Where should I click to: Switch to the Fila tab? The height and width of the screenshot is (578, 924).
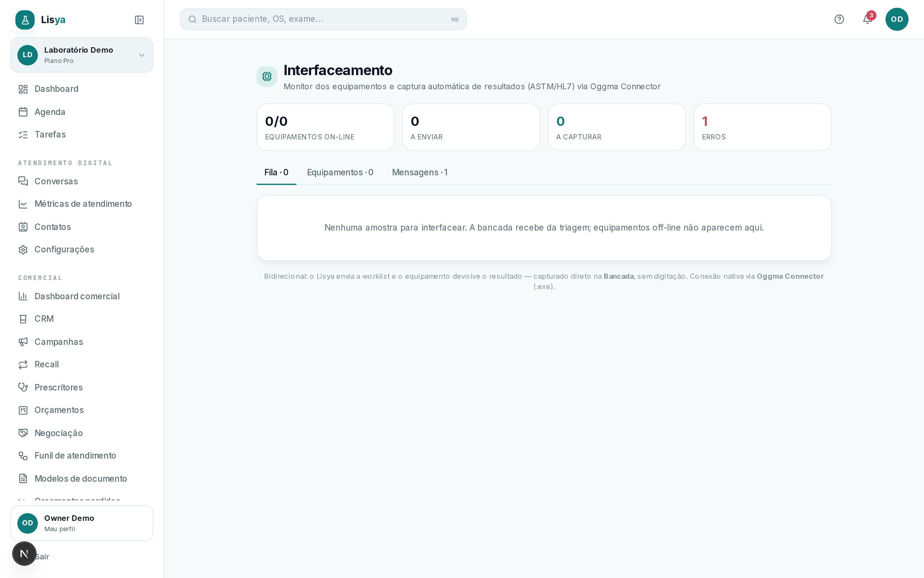277,172
